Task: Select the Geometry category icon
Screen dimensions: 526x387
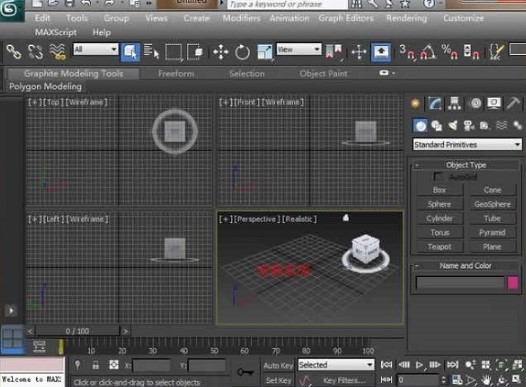Action: [x=420, y=126]
